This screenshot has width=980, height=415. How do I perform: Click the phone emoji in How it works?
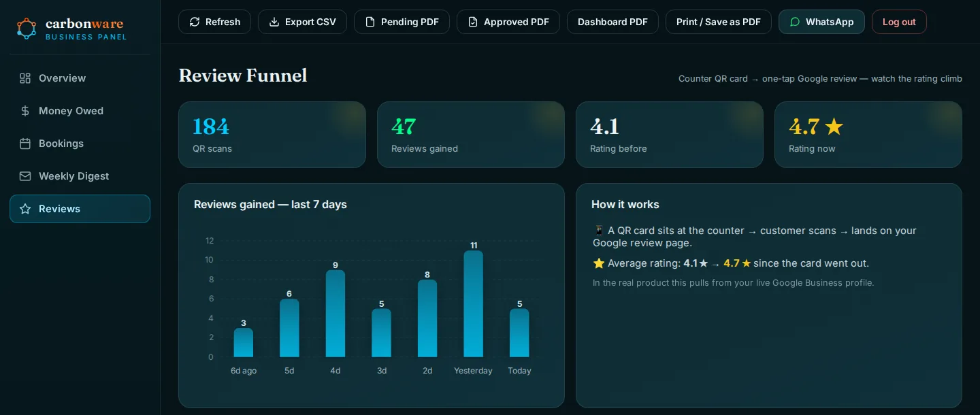[599, 231]
